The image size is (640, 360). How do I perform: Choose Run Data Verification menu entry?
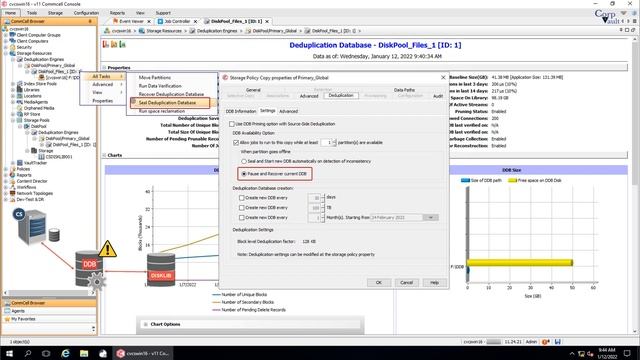pos(160,86)
